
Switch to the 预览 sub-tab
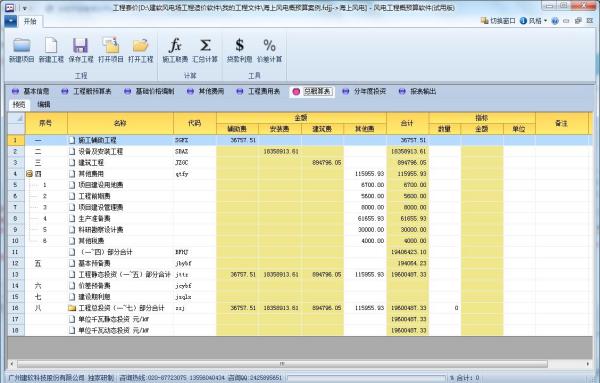19,104
